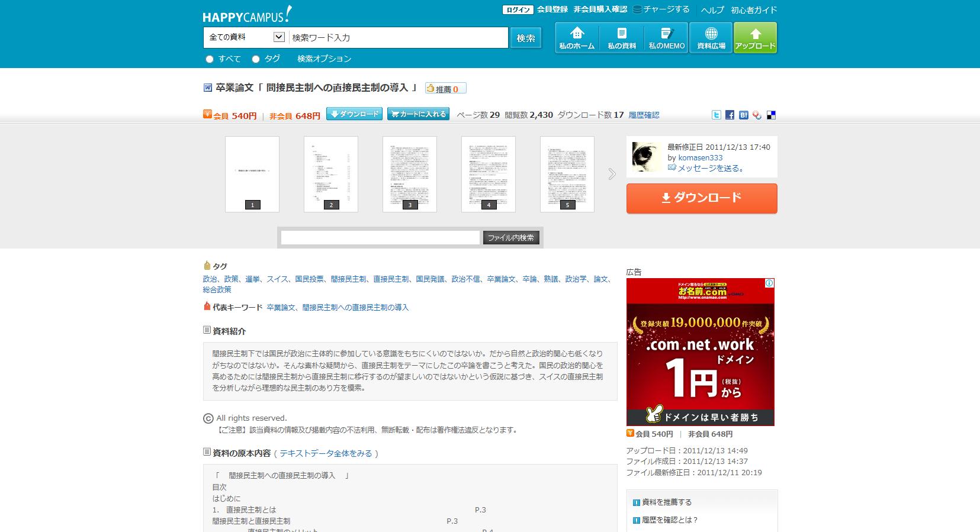Click the 推薦 thumbs-up recommend button

click(446, 89)
